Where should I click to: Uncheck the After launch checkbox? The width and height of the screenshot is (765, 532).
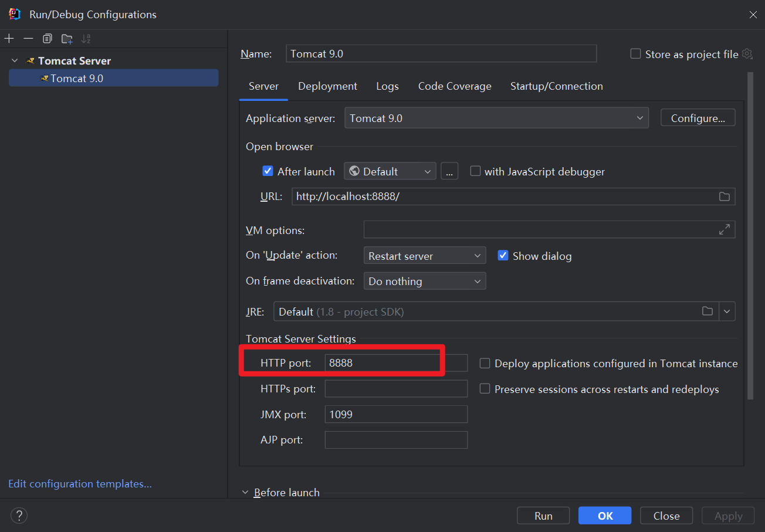(x=268, y=171)
